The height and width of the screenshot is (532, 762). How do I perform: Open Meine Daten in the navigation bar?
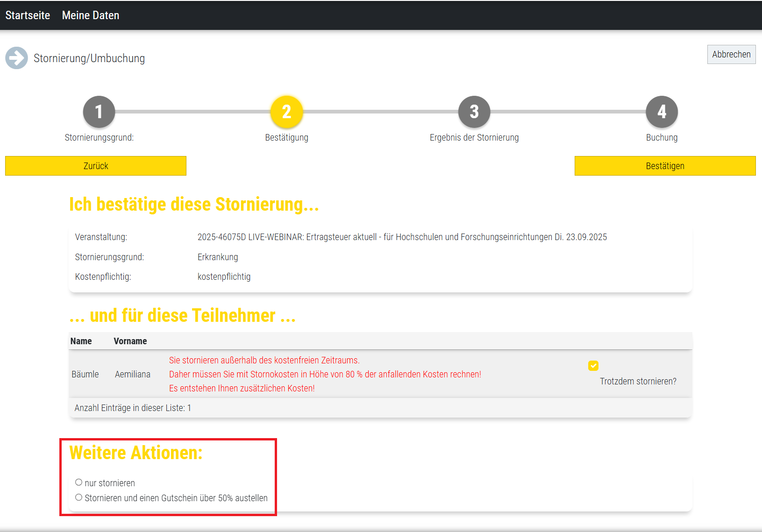pos(91,15)
